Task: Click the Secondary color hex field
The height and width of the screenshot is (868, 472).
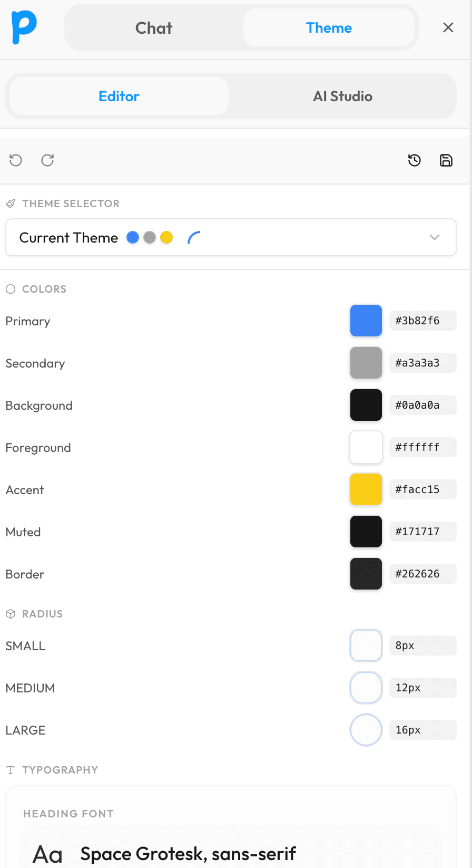Action: click(422, 363)
